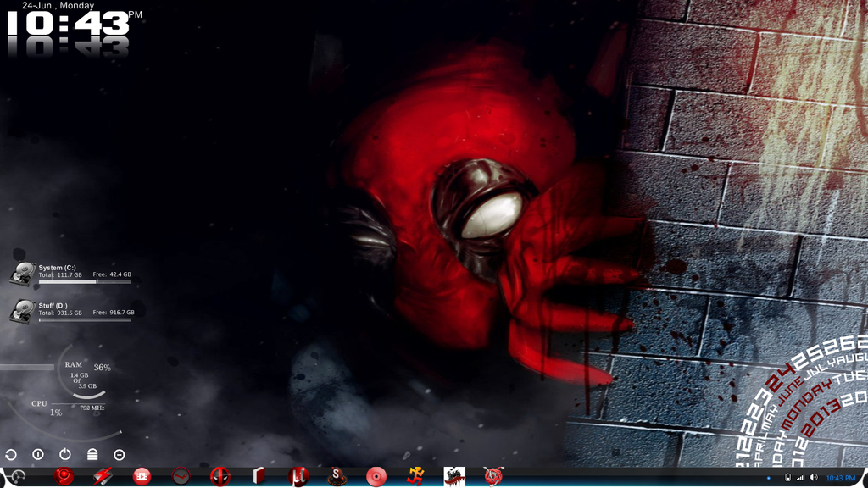This screenshot has width=868, height=488.
Task: Click the large 10:43 desktop clock widget
Action: [68, 25]
